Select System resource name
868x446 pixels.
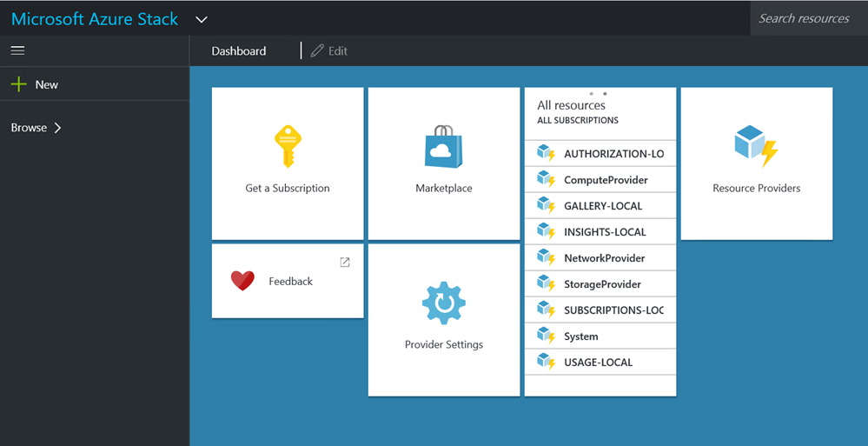[x=580, y=336]
